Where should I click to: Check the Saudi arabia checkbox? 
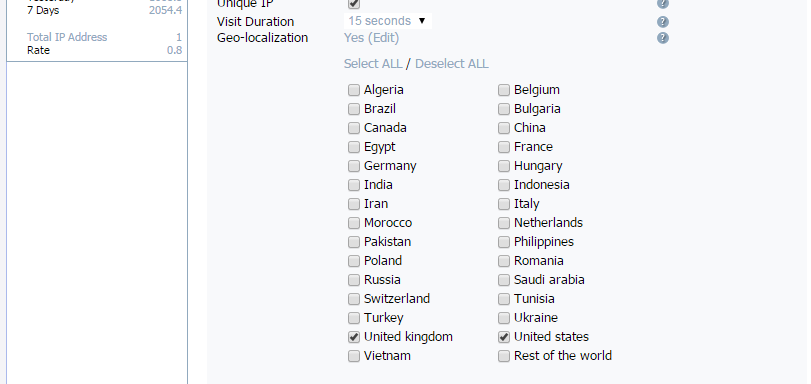(x=504, y=280)
